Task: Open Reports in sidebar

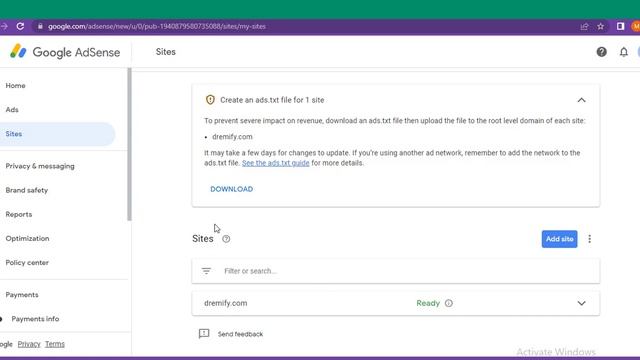Action: coord(19,214)
